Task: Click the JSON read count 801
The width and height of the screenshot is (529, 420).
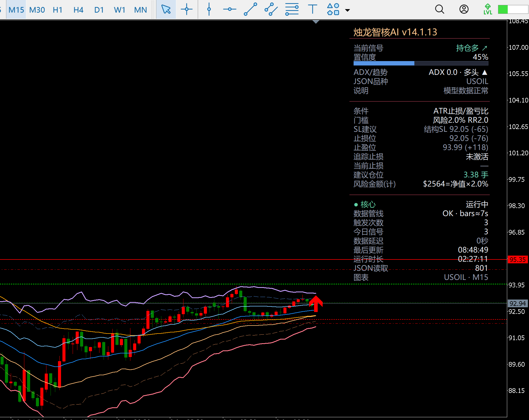Action: (481, 268)
